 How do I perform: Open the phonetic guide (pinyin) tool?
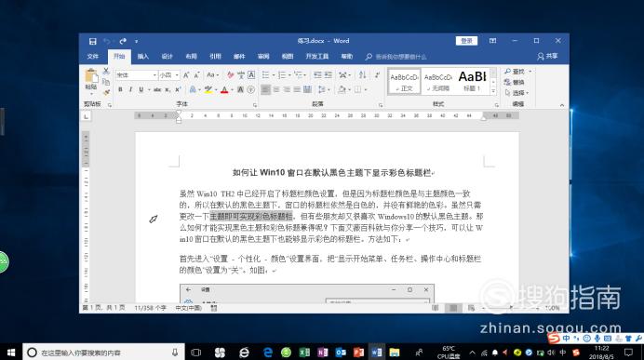click(241, 75)
